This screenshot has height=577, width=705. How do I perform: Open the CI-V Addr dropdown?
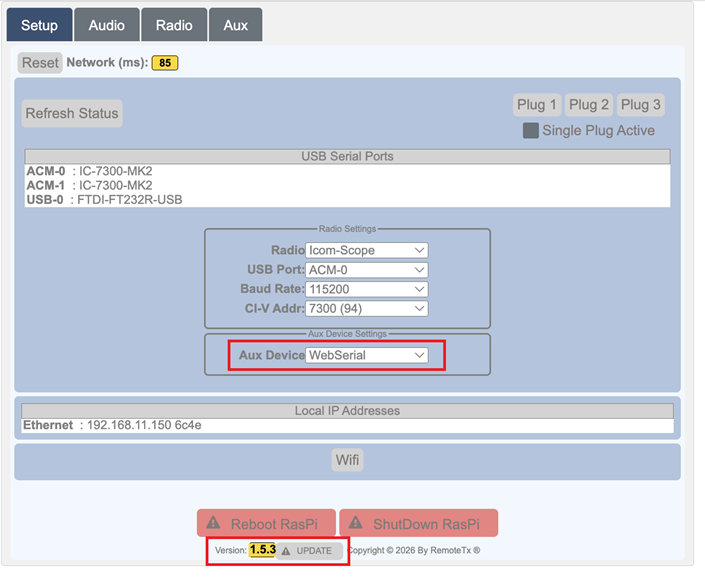point(367,308)
